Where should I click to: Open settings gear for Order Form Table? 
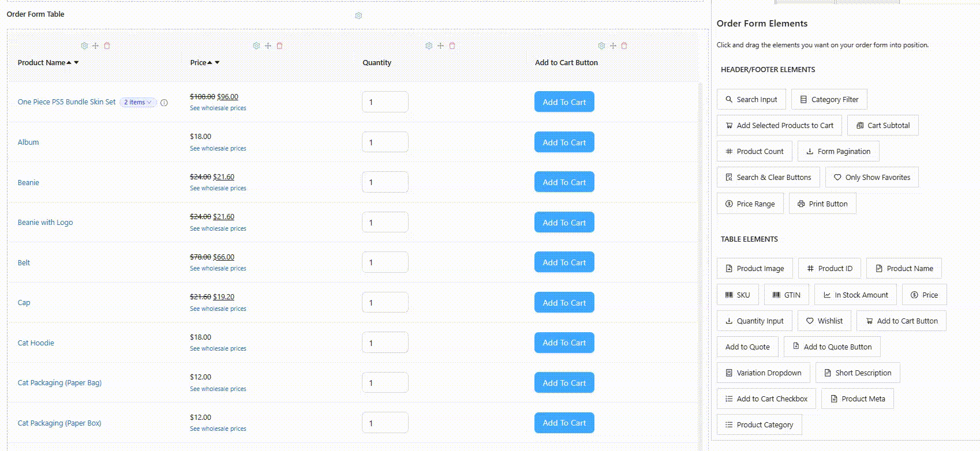point(358,16)
